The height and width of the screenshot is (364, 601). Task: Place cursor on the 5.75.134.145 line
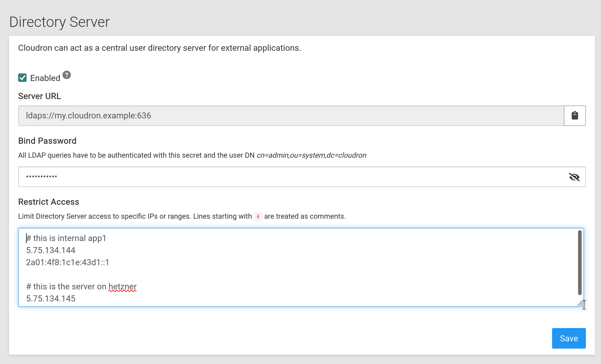click(x=51, y=299)
